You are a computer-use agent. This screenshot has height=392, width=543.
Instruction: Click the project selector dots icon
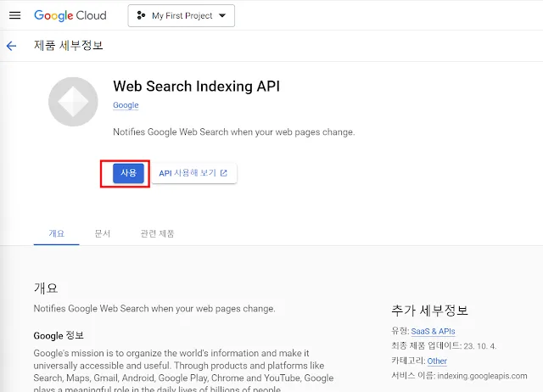point(141,15)
